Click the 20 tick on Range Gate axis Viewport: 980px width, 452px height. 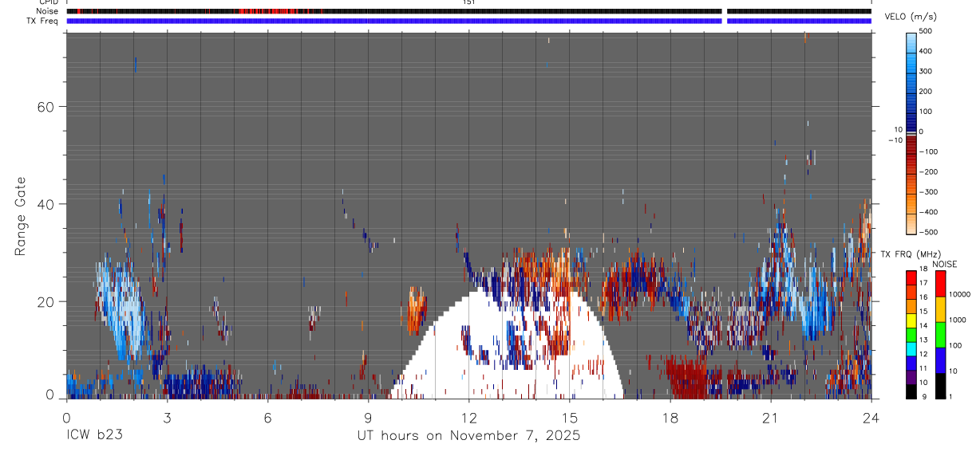point(45,301)
